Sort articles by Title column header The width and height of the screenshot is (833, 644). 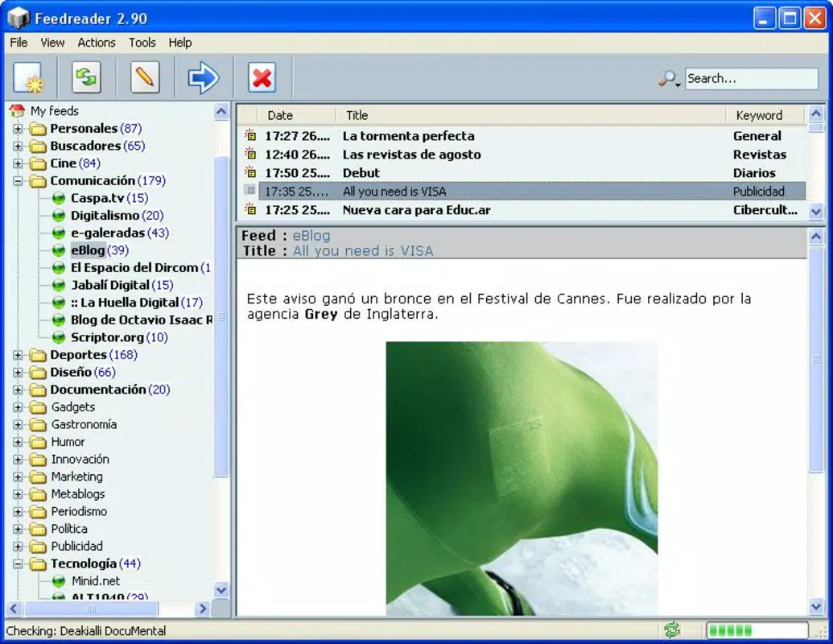[x=530, y=115]
